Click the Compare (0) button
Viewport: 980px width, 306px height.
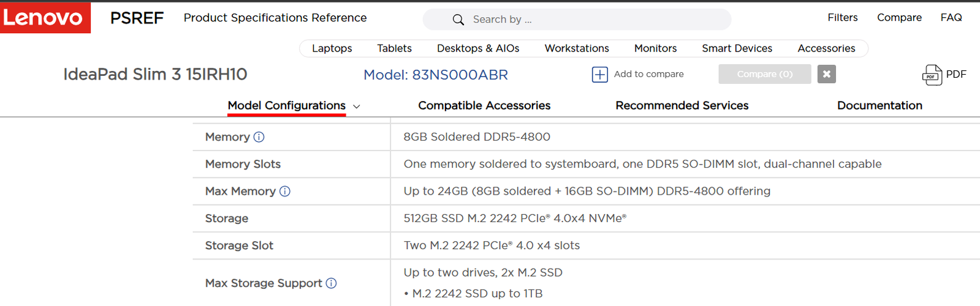click(x=765, y=74)
